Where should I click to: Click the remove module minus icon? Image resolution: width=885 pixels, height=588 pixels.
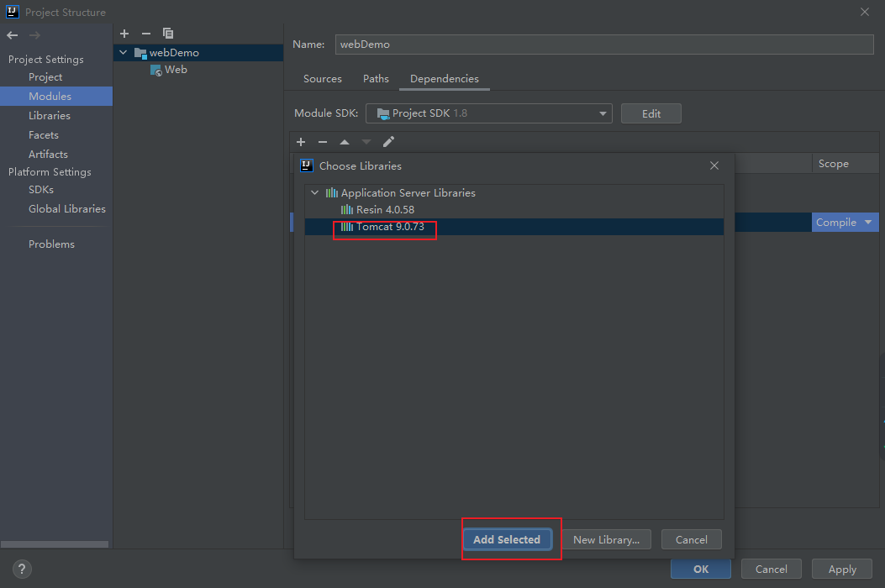point(146,34)
